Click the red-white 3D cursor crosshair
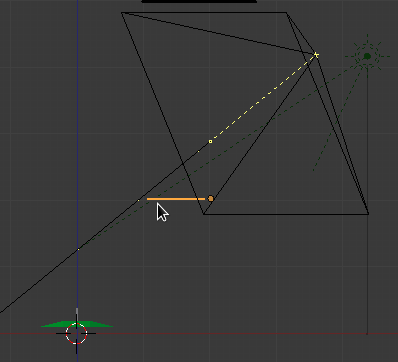This screenshot has width=398, height=362. (76, 333)
